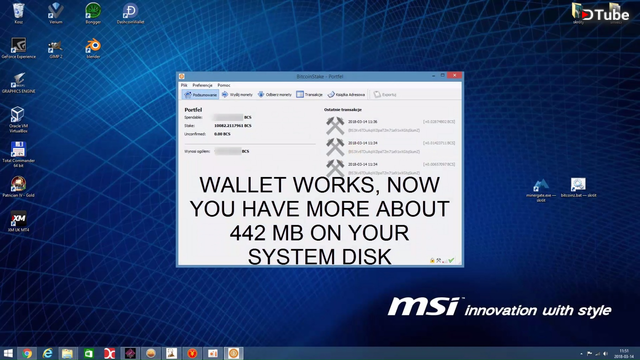Click the taskbar volume speaker icon
Viewport: 640px width, 360px height.
tap(606, 353)
